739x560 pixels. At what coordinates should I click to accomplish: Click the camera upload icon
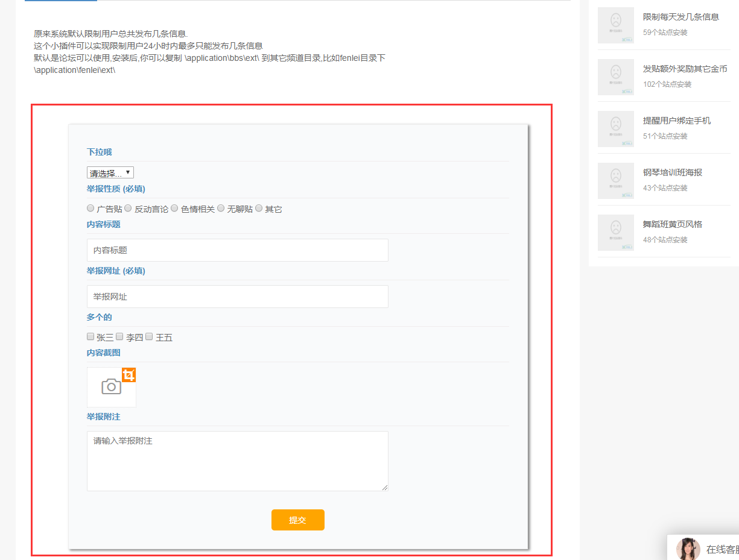click(112, 387)
